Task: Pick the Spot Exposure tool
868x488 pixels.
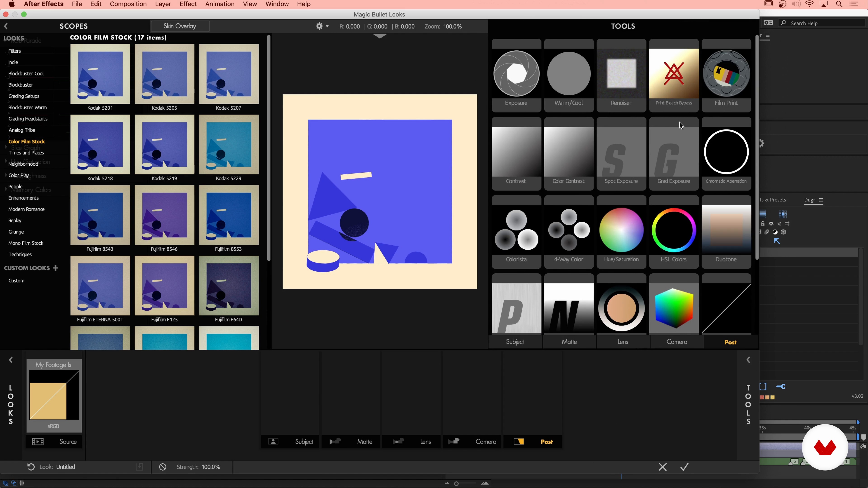Action: pyautogui.click(x=621, y=154)
